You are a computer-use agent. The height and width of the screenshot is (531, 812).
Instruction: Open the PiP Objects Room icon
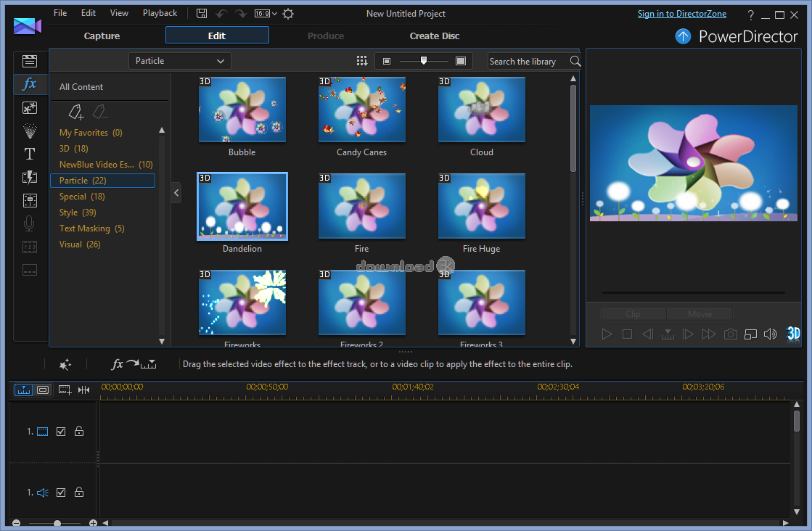point(29,107)
